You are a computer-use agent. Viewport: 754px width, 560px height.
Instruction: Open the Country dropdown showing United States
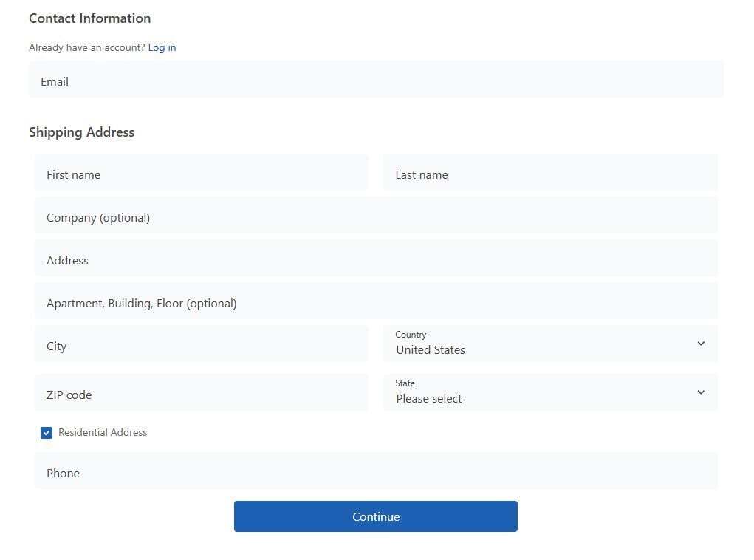[539, 344]
